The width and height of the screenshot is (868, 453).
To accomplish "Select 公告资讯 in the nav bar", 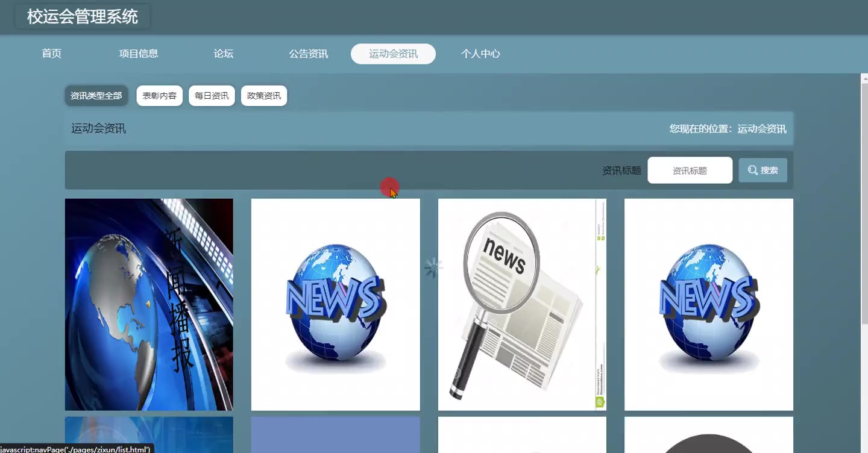I will point(309,54).
